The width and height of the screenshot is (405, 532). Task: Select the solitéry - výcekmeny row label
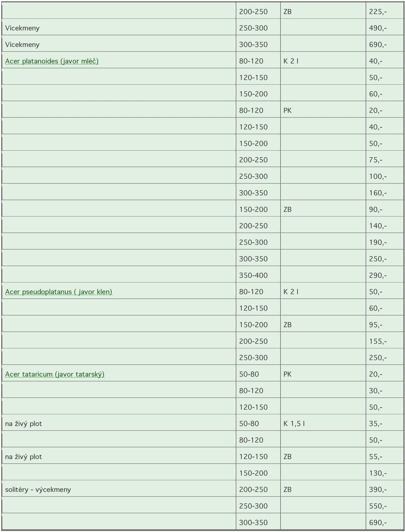click(x=38, y=490)
